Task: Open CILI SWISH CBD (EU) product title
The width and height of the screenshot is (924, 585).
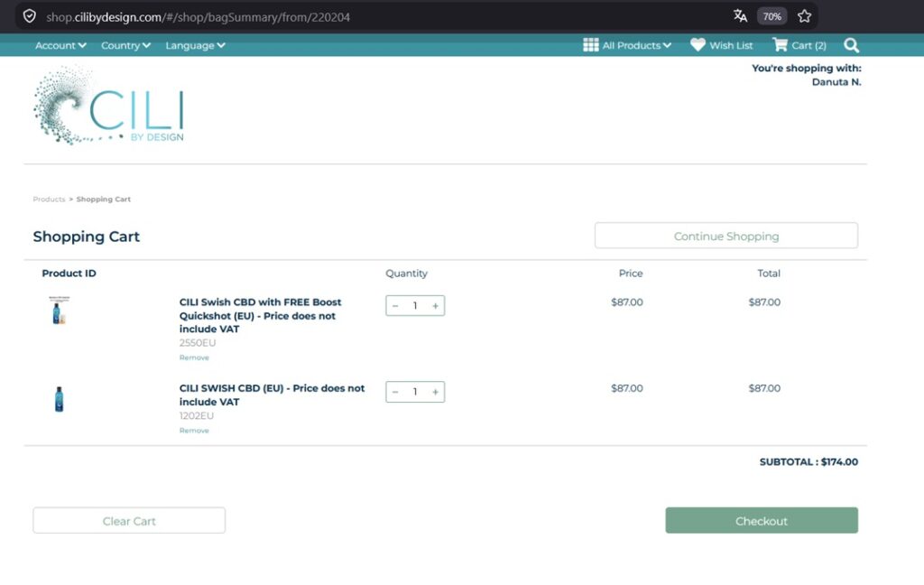Action: point(272,395)
